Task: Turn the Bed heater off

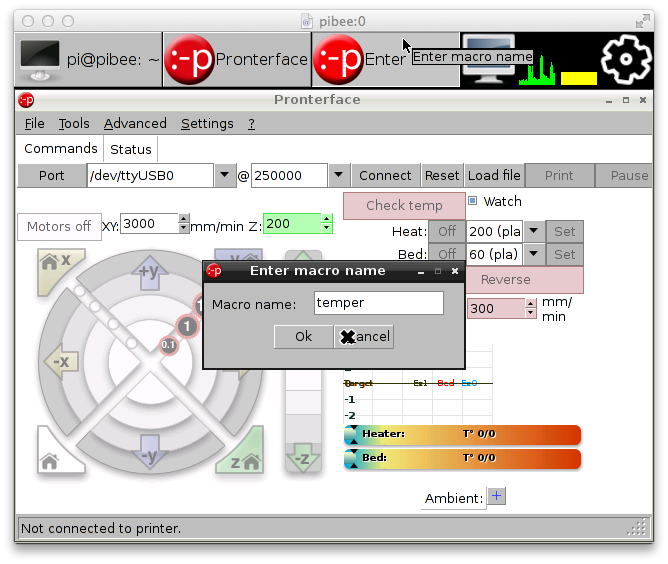Action: [447, 254]
